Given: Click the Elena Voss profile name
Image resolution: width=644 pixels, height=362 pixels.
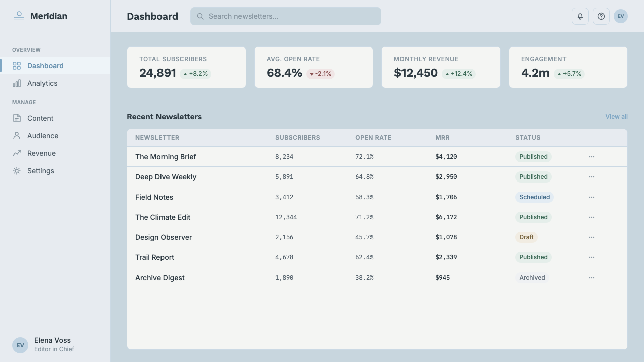Looking at the screenshot, I should [x=52, y=340].
